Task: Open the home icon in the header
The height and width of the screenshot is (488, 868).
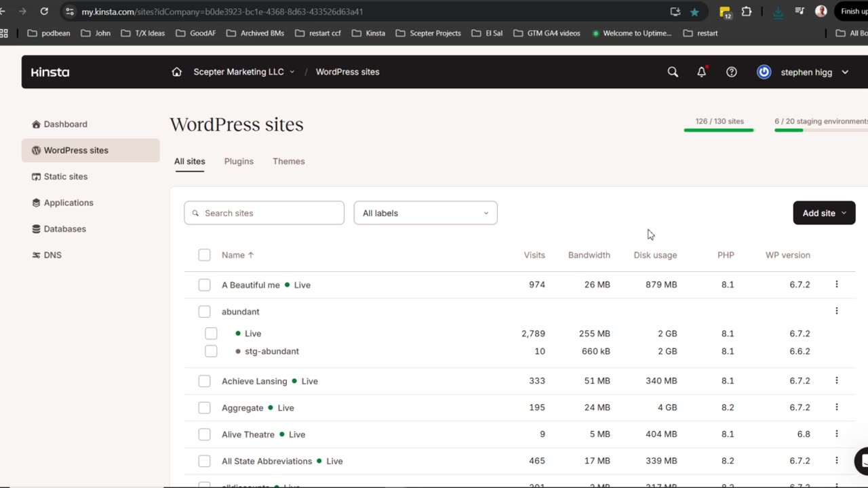Action: click(x=176, y=72)
